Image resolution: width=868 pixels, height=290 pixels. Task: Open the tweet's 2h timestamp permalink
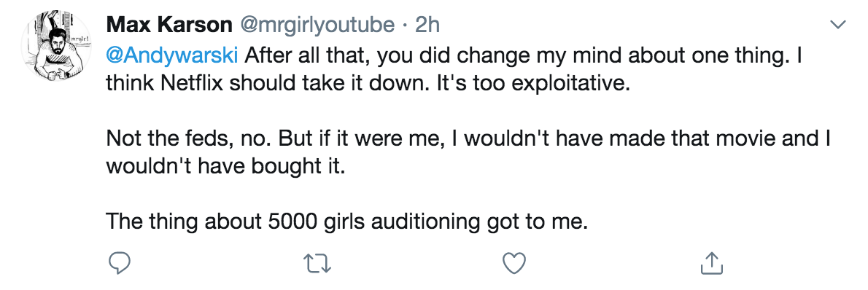pyautogui.click(x=427, y=24)
